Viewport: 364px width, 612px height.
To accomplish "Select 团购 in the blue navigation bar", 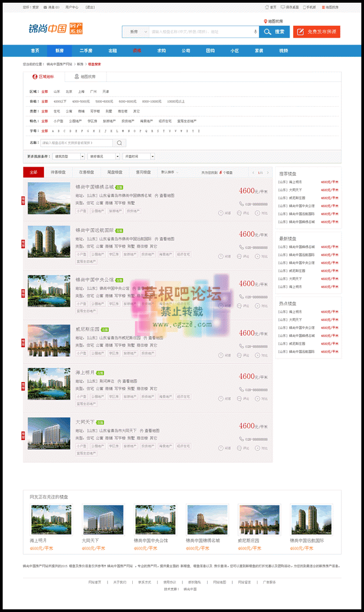I will [210, 51].
